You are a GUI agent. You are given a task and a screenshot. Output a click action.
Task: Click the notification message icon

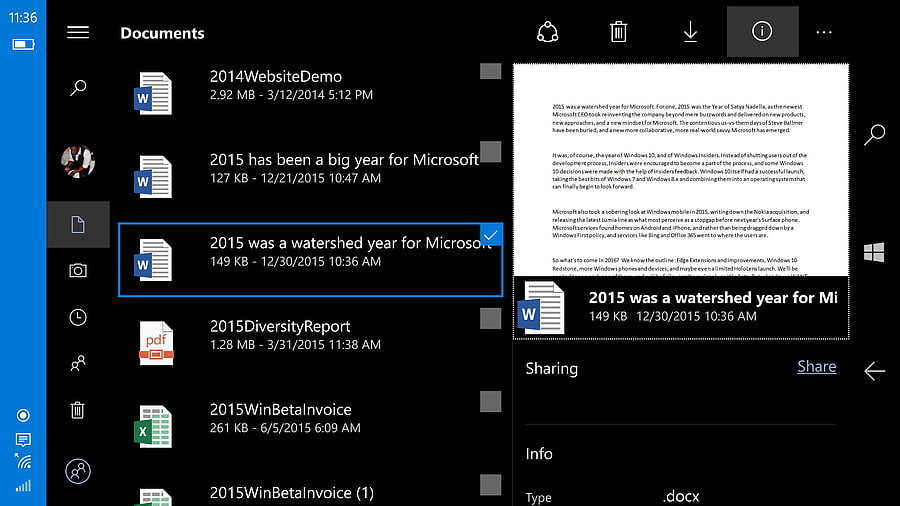tap(23, 439)
